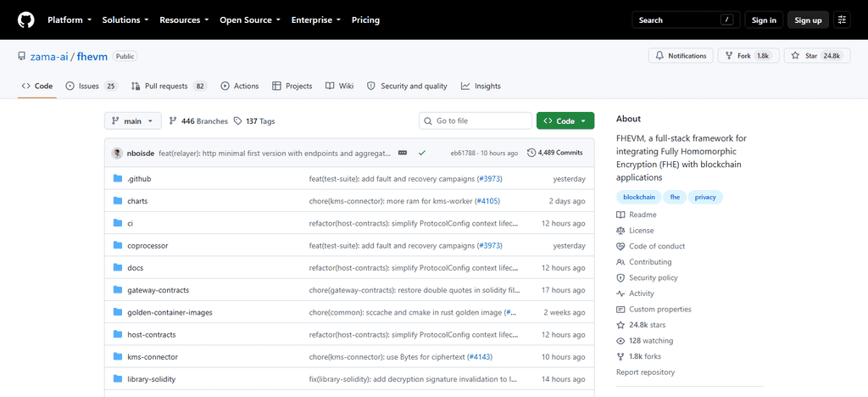
Task: Click the Sign up button
Action: pyautogui.click(x=808, y=20)
